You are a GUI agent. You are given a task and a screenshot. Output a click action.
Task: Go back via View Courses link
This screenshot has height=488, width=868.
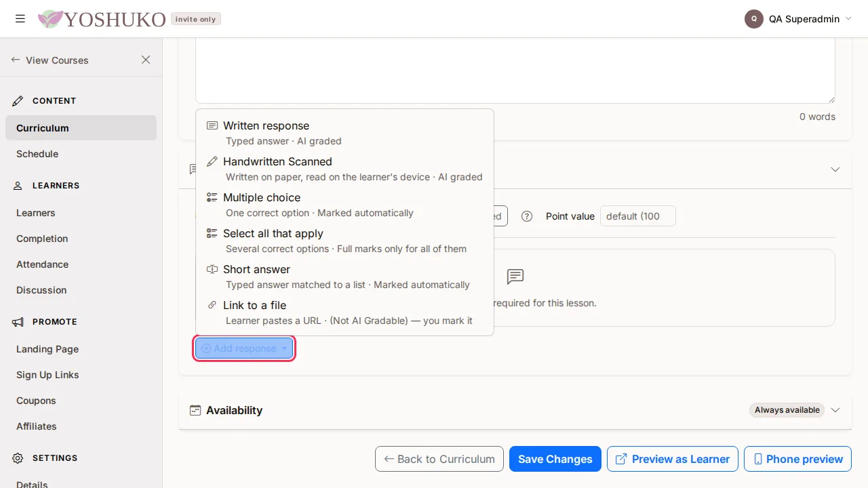[50, 60]
